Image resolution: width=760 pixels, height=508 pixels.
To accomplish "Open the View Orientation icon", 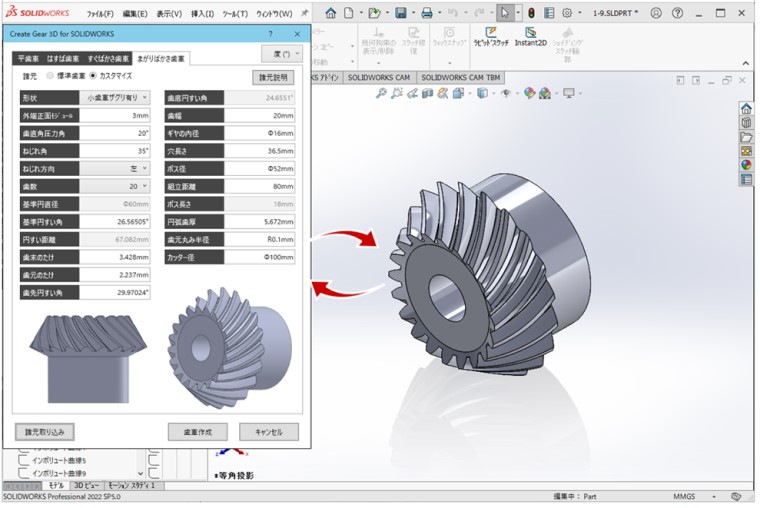I will tap(458, 93).
